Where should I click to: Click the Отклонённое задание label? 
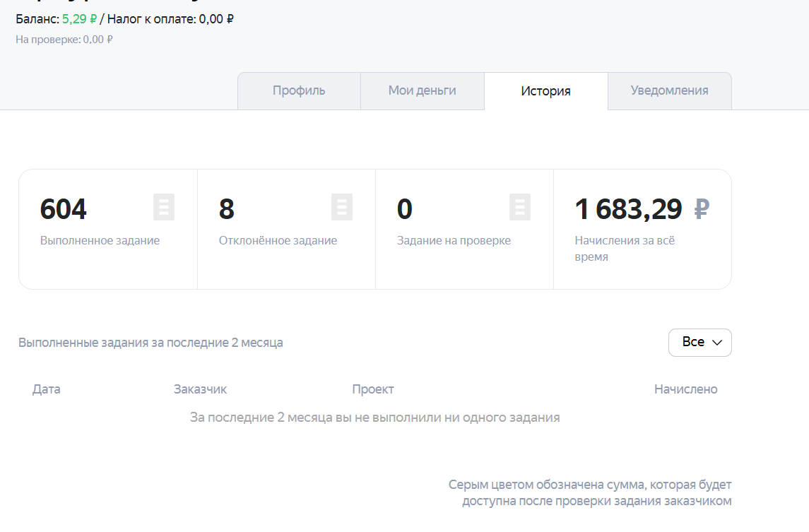[278, 240]
